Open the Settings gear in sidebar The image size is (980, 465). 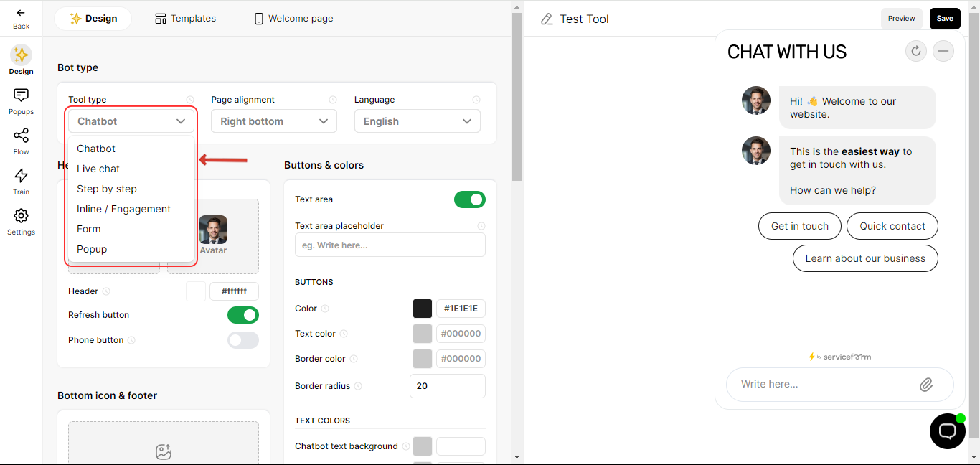click(21, 216)
